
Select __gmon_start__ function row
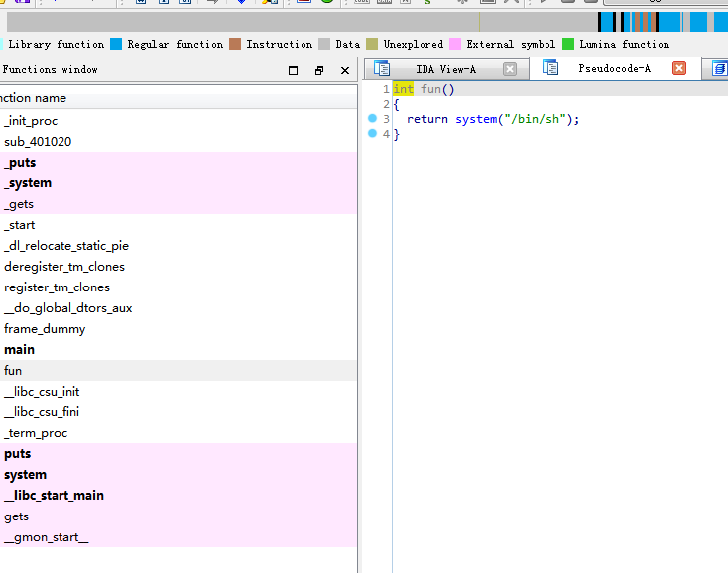(179, 536)
